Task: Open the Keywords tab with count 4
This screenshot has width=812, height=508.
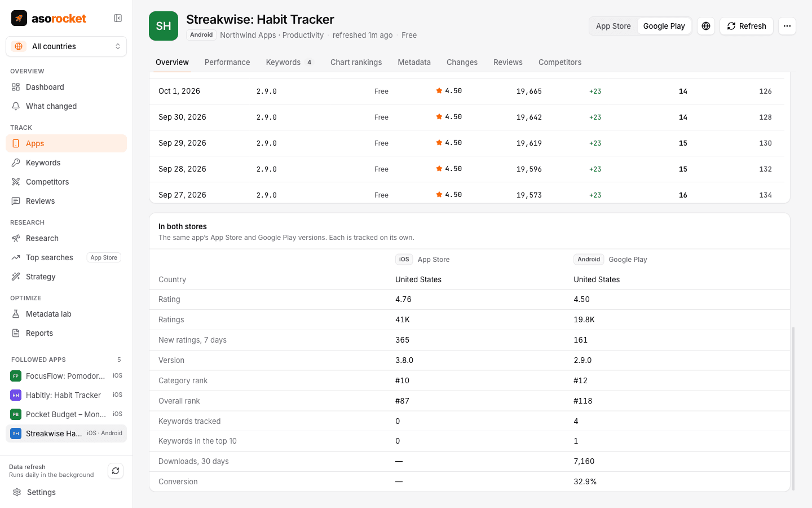Action: [290, 62]
